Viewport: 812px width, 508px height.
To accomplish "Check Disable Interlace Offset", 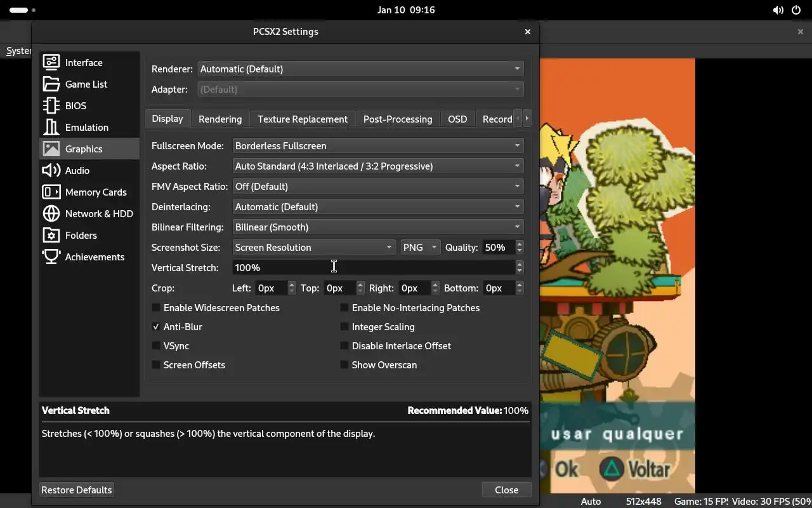I will pyautogui.click(x=344, y=345).
